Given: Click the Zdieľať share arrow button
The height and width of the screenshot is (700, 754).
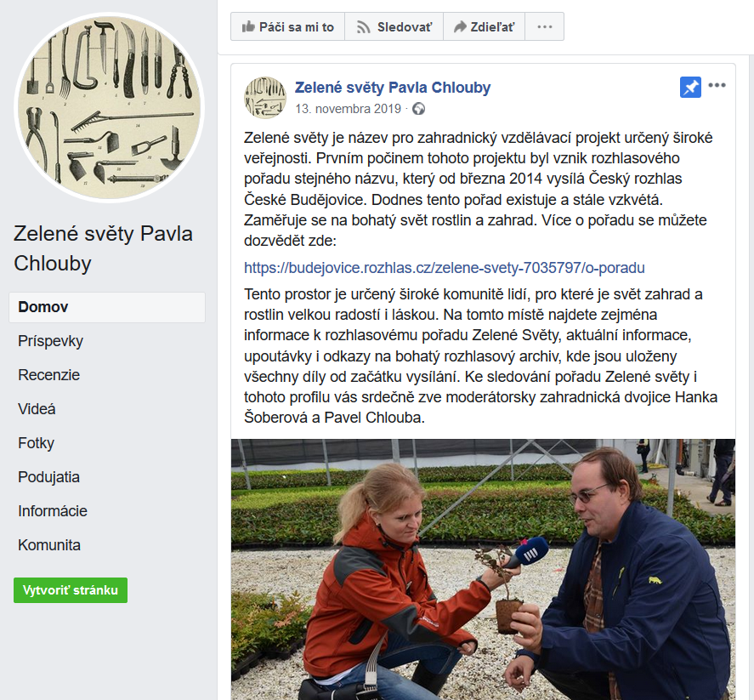Looking at the screenshot, I should 484,27.
